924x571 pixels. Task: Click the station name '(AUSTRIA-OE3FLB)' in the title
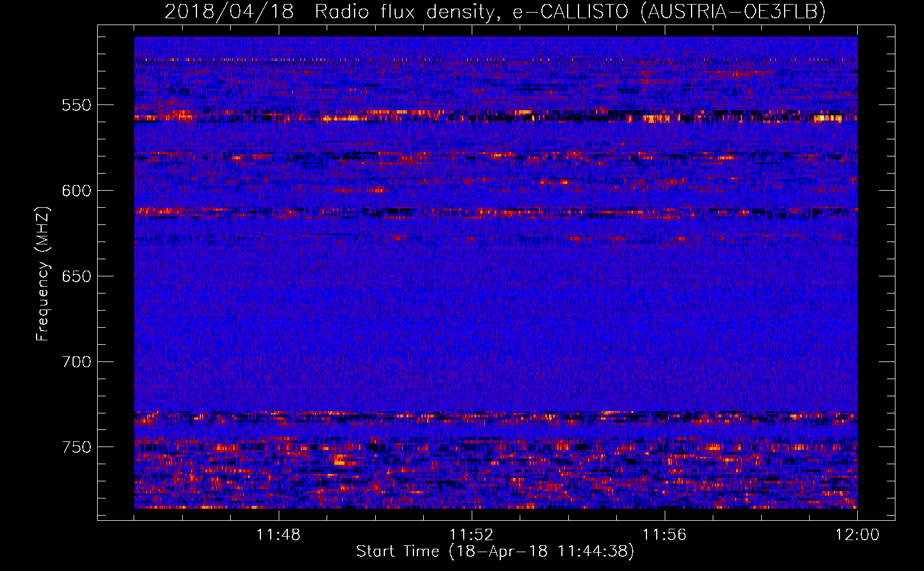733,12
